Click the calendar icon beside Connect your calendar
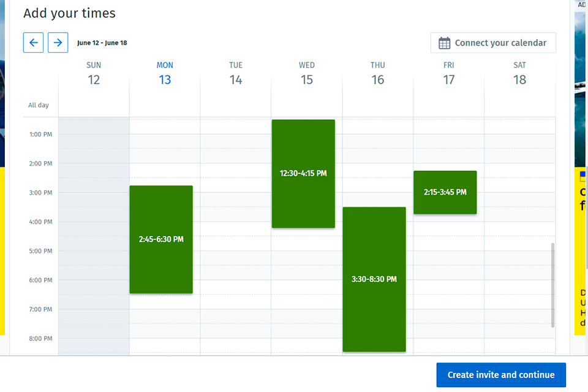 coord(445,43)
